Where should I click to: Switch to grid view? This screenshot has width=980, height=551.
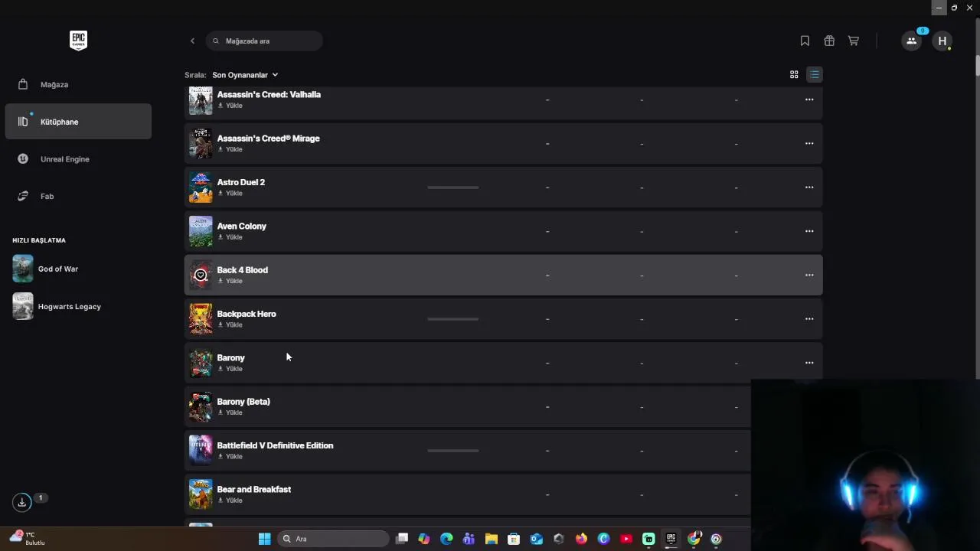click(794, 74)
